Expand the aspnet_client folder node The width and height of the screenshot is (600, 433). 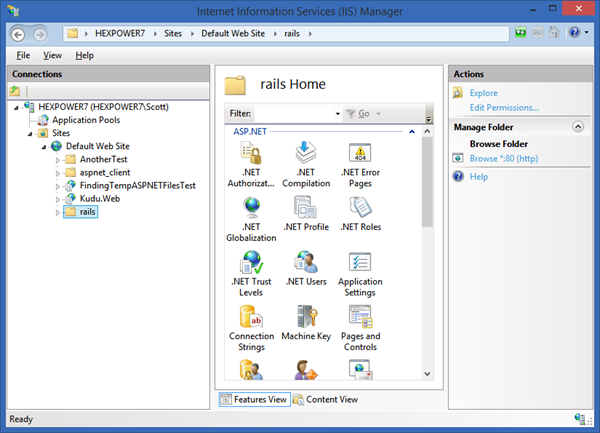click(x=58, y=173)
